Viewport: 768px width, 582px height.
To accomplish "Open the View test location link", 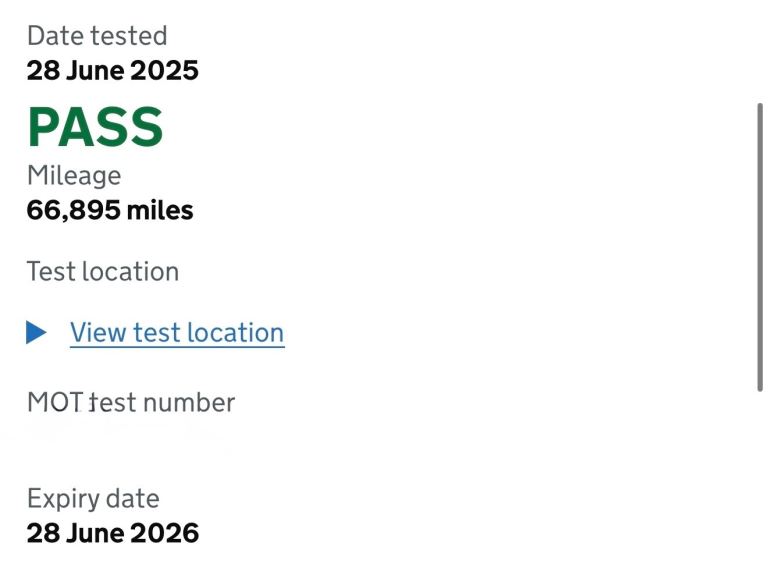I will click(x=177, y=332).
